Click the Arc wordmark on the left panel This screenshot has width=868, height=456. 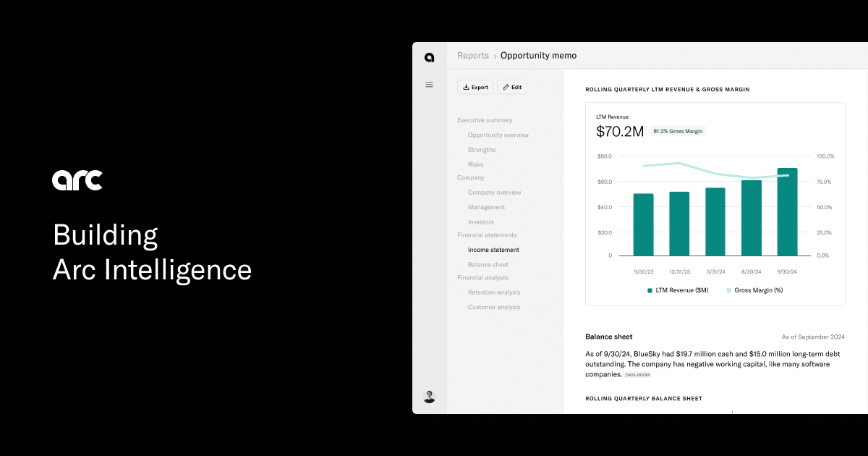pos(77,180)
